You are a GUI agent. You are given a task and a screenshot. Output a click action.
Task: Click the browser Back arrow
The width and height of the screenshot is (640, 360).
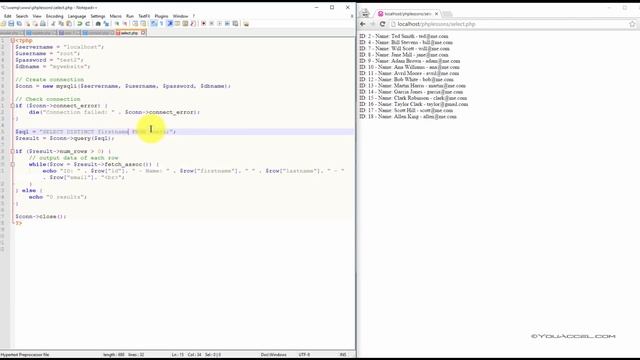[x=362, y=24]
